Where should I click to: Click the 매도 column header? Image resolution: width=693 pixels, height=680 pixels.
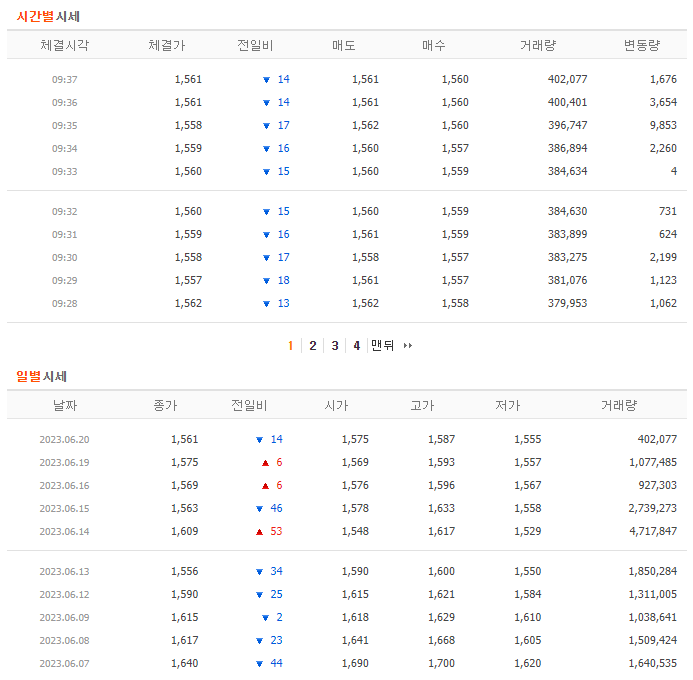(344, 45)
